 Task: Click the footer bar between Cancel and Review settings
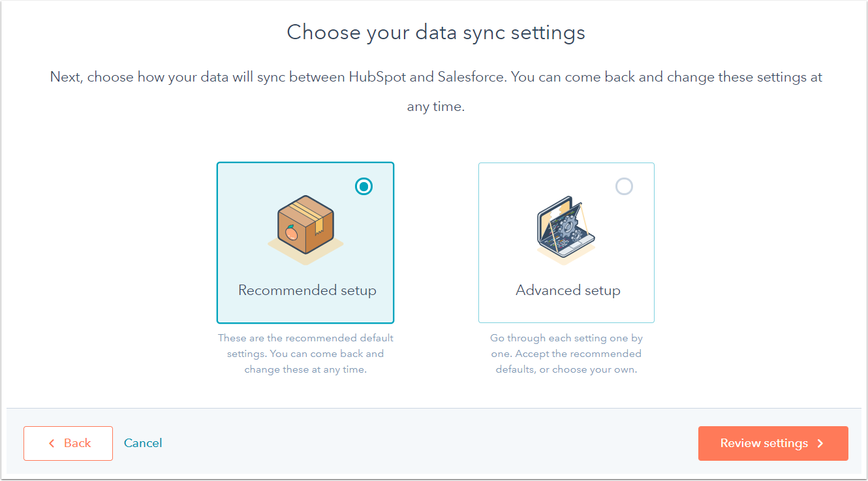tap(424, 444)
